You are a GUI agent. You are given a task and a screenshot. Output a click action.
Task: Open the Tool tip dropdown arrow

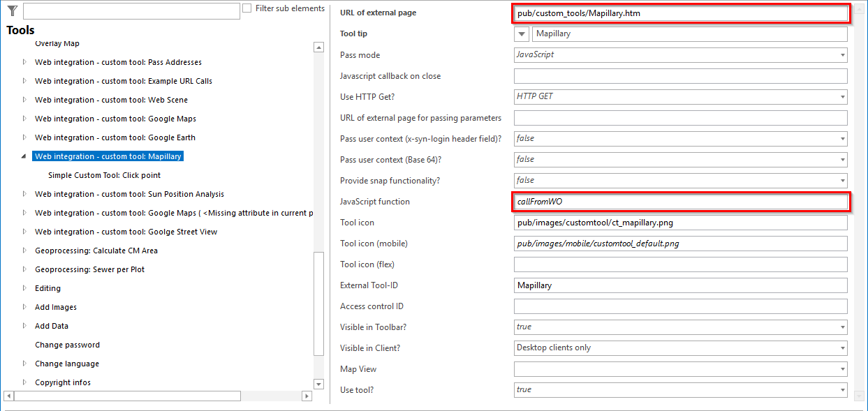[521, 33]
